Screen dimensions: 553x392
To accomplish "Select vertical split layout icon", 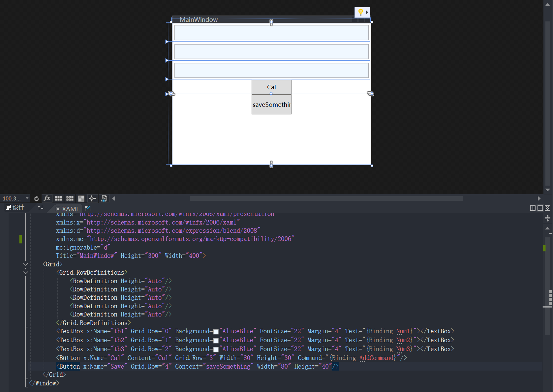I will pyautogui.click(x=533, y=208).
